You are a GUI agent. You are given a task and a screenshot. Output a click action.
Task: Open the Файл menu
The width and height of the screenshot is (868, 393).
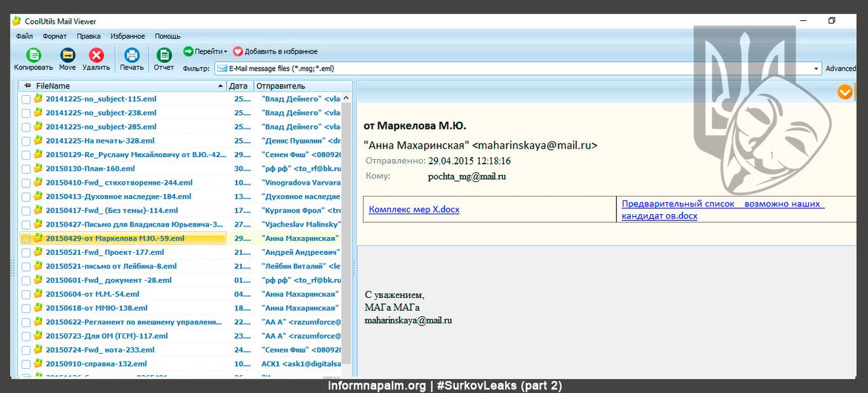(24, 36)
